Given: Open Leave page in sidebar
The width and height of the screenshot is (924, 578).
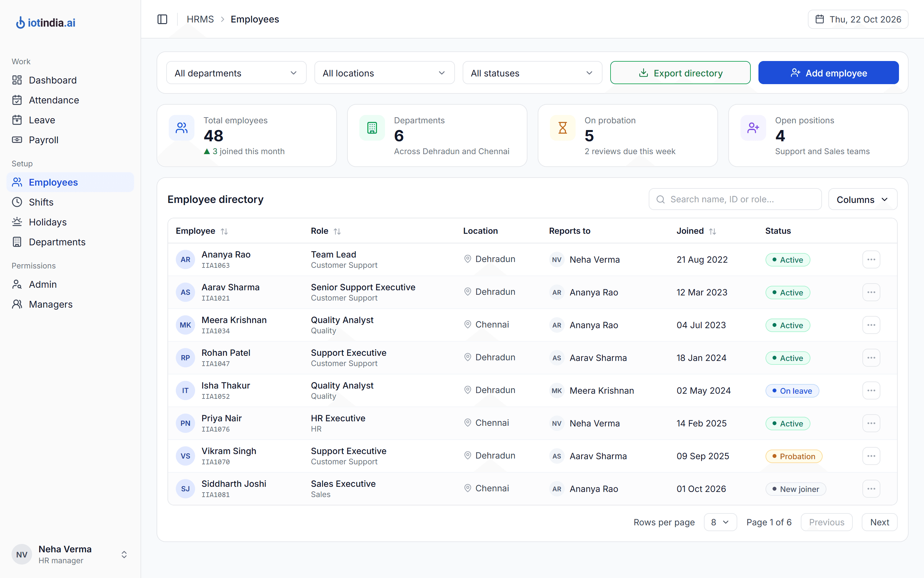Looking at the screenshot, I should [70, 120].
